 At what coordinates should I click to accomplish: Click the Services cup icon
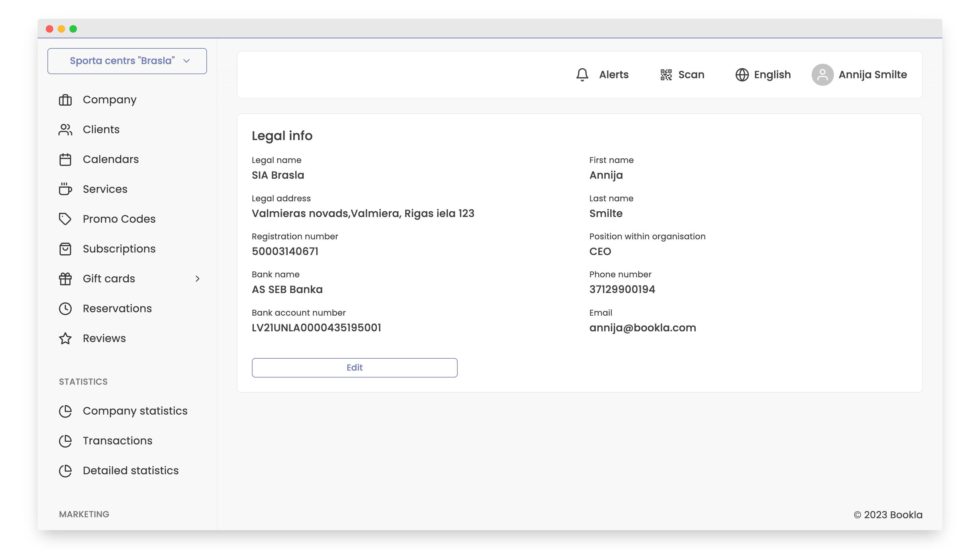[65, 189]
